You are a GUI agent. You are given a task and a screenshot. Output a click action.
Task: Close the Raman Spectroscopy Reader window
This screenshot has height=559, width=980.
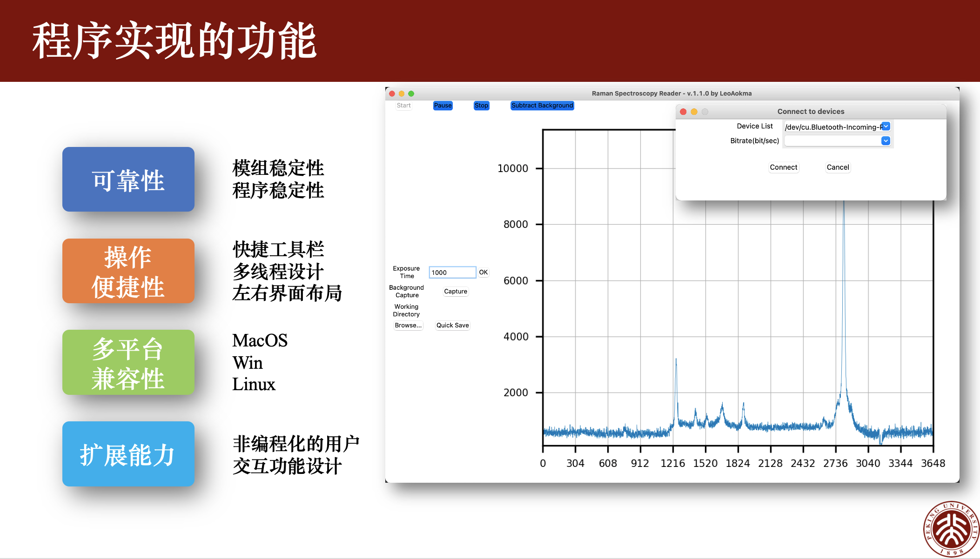click(x=392, y=93)
